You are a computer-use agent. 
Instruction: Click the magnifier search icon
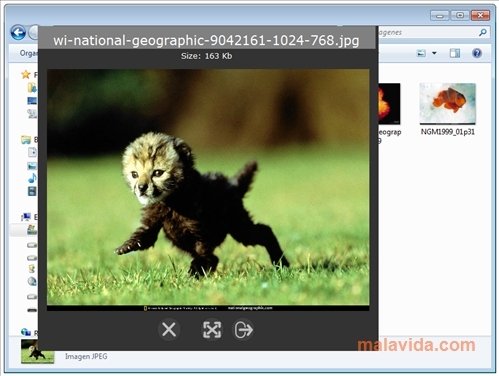coord(483,32)
